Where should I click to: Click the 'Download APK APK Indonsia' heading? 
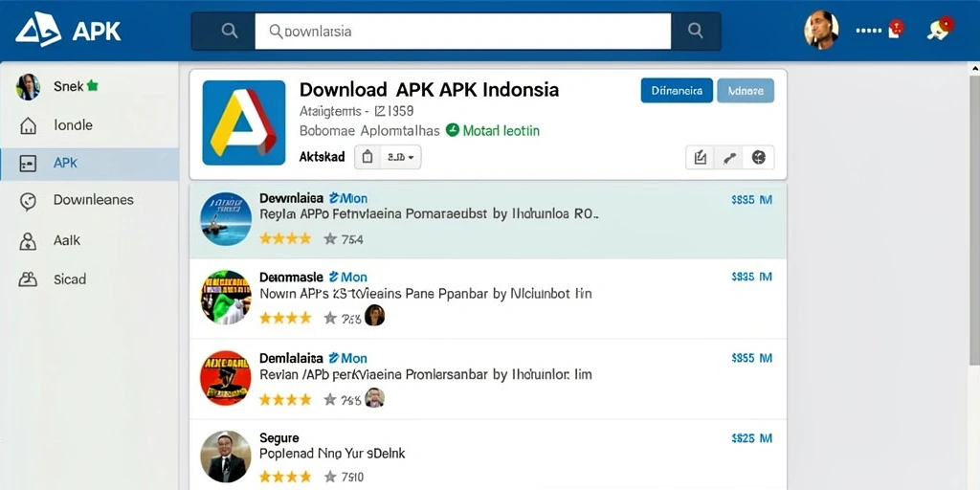(x=430, y=89)
